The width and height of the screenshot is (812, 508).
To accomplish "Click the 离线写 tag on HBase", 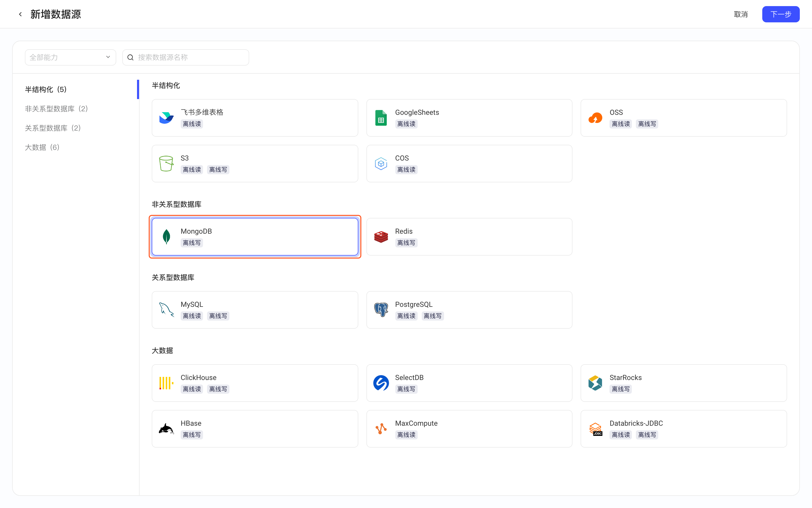I will pyautogui.click(x=192, y=435).
